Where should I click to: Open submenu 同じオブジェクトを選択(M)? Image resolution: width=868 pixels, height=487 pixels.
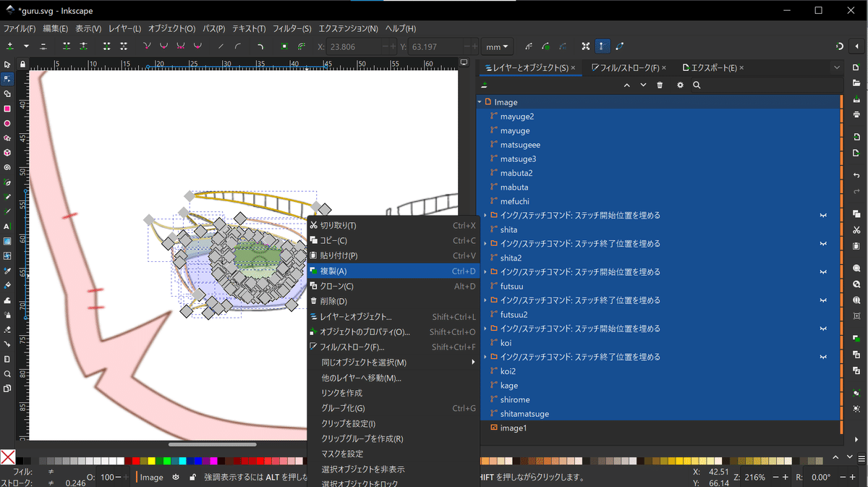click(x=394, y=362)
